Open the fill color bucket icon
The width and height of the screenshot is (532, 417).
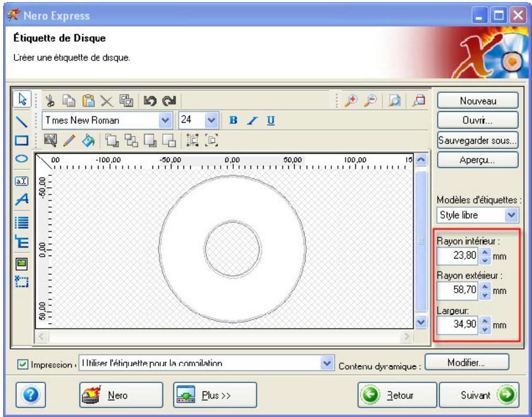coord(88,140)
